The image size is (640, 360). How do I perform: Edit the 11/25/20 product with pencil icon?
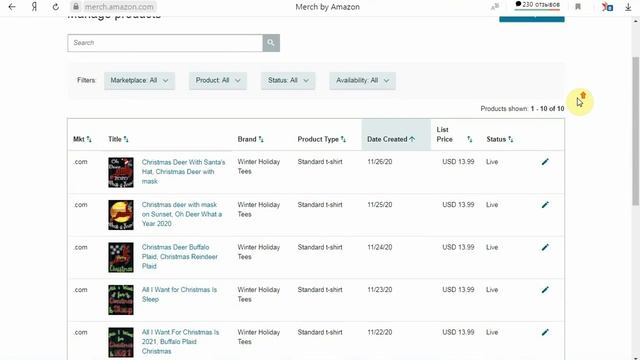pos(545,205)
